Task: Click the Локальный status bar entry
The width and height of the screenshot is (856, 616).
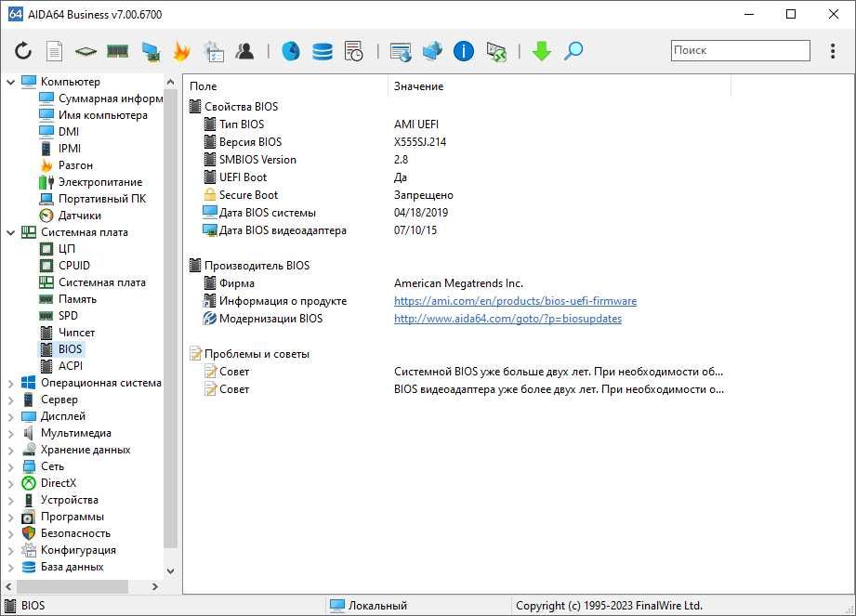Action: 369,606
